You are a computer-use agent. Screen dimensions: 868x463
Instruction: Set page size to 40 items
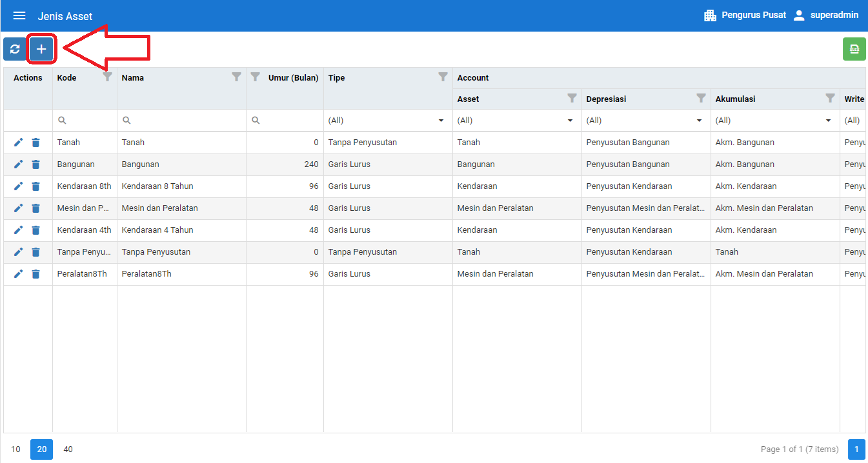tap(68, 449)
